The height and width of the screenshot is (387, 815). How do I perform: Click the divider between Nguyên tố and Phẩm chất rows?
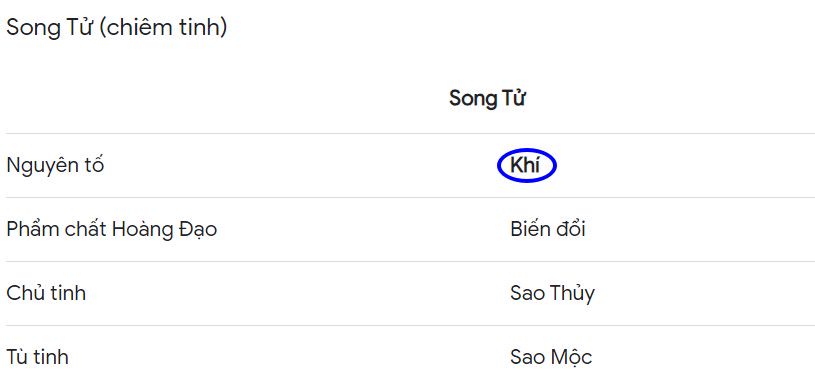tap(410, 197)
